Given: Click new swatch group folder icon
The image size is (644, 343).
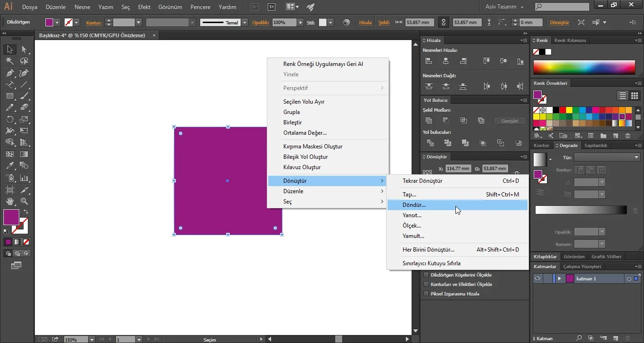Looking at the screenshot, I should [603, 136].
